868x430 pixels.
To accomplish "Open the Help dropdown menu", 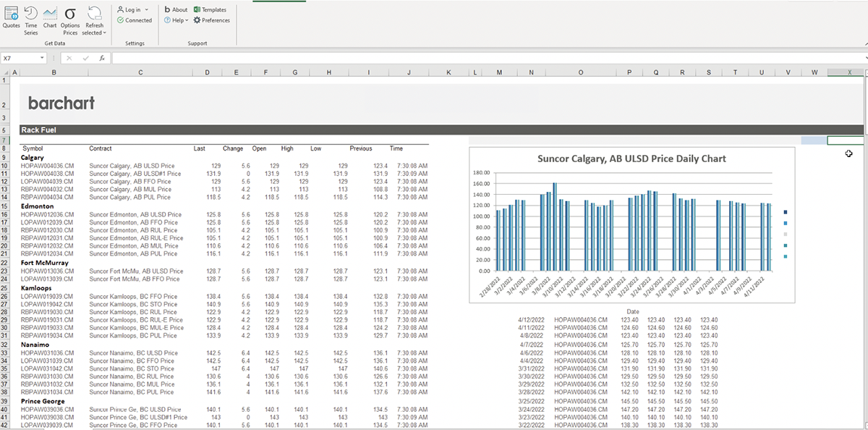I will click(176, 20).
